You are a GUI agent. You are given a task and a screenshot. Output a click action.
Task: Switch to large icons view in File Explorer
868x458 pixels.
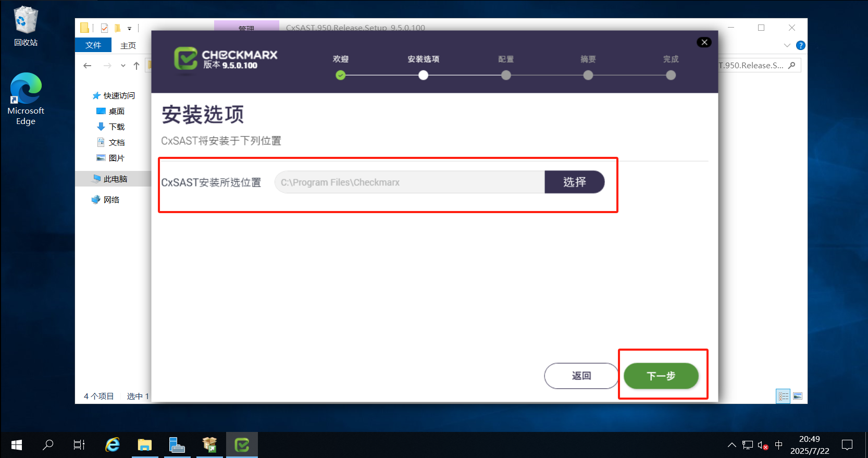coord(798,397)
